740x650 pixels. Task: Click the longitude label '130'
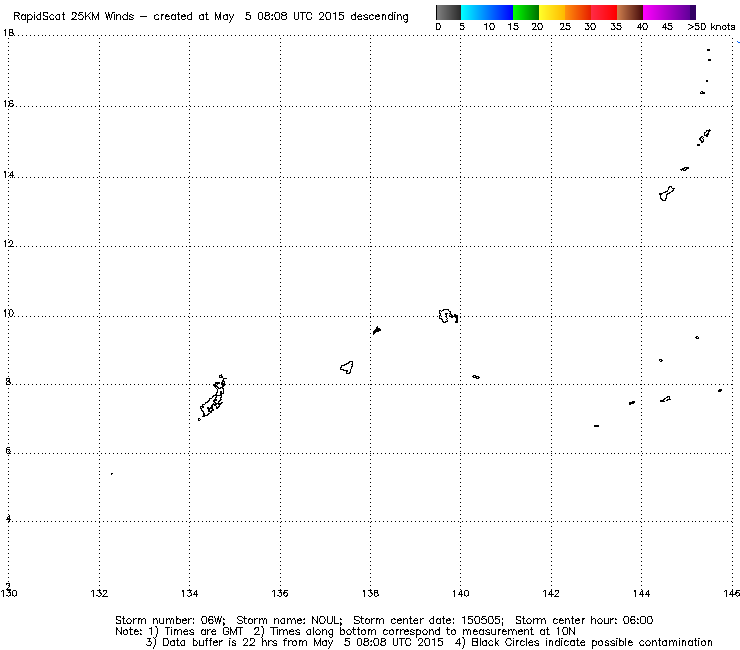coord(9,593)
